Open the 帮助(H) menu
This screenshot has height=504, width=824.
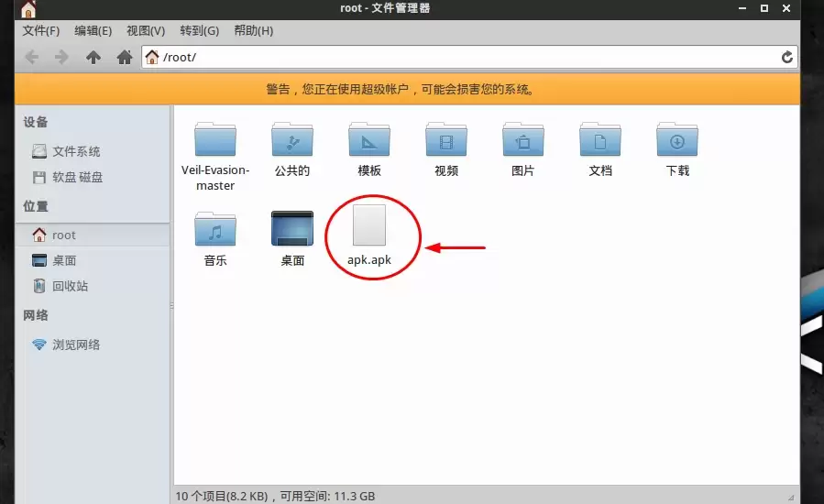coord(253,30)
